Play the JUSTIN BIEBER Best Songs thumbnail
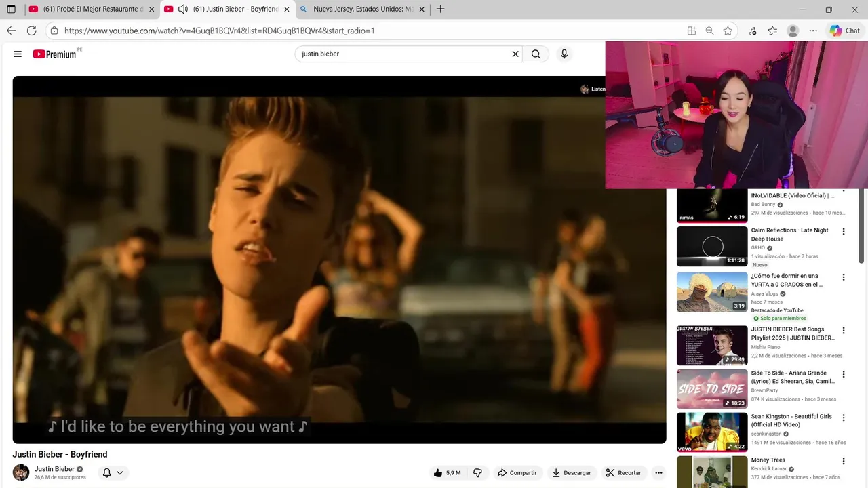The image size is (868, 488). pyautogui.click(x=712, y=346)
